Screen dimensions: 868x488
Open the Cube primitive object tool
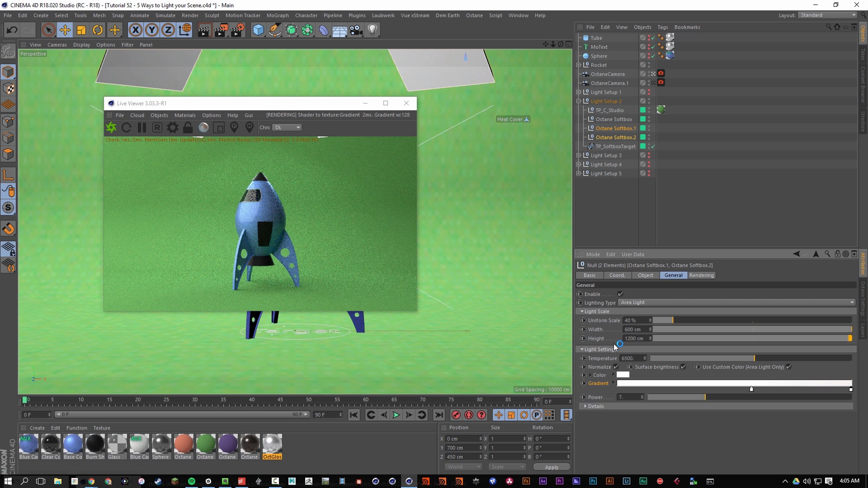coord(258,30)
